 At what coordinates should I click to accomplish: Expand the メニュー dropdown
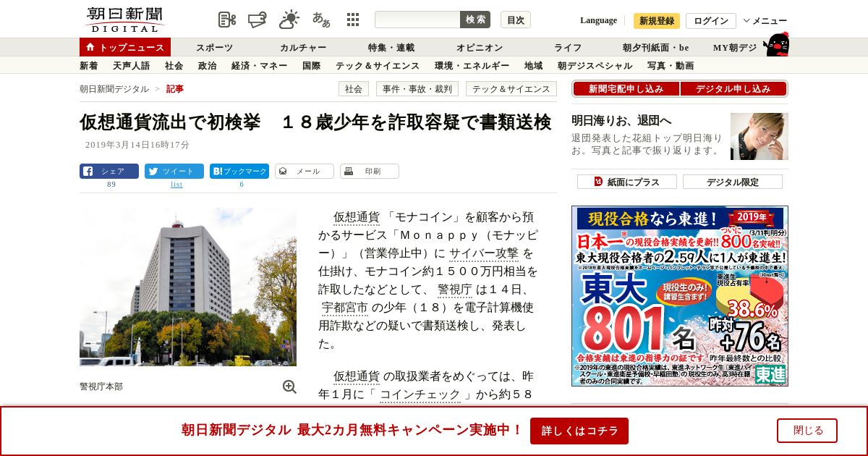(x=765, y=21)
